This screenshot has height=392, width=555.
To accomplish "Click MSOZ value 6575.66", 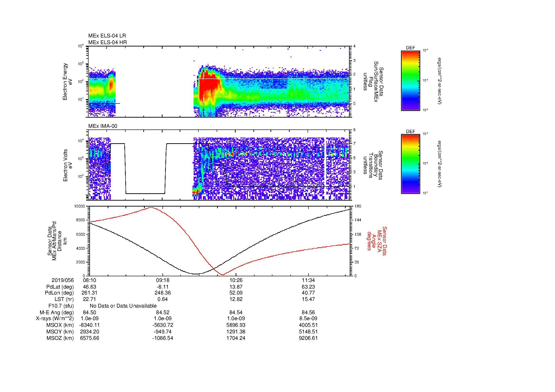I will (90, 338).
